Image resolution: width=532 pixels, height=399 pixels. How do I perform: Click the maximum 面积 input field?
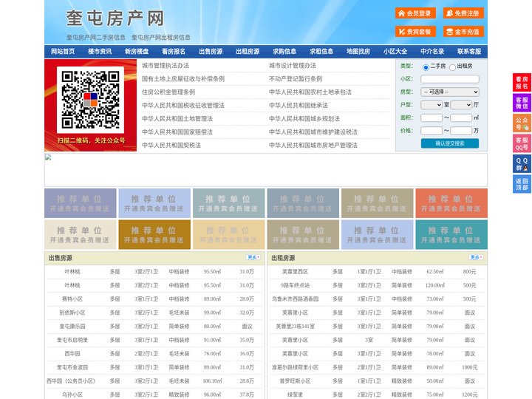[461, 117]
